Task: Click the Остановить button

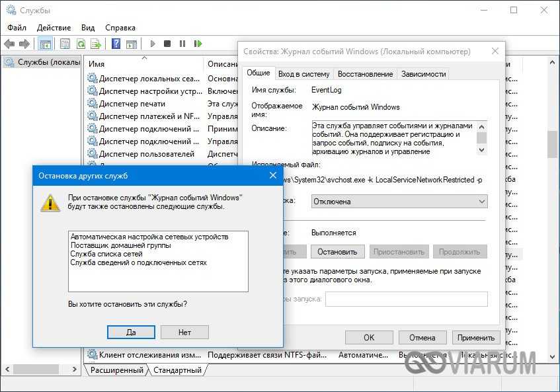Action: tap(337, 252)
